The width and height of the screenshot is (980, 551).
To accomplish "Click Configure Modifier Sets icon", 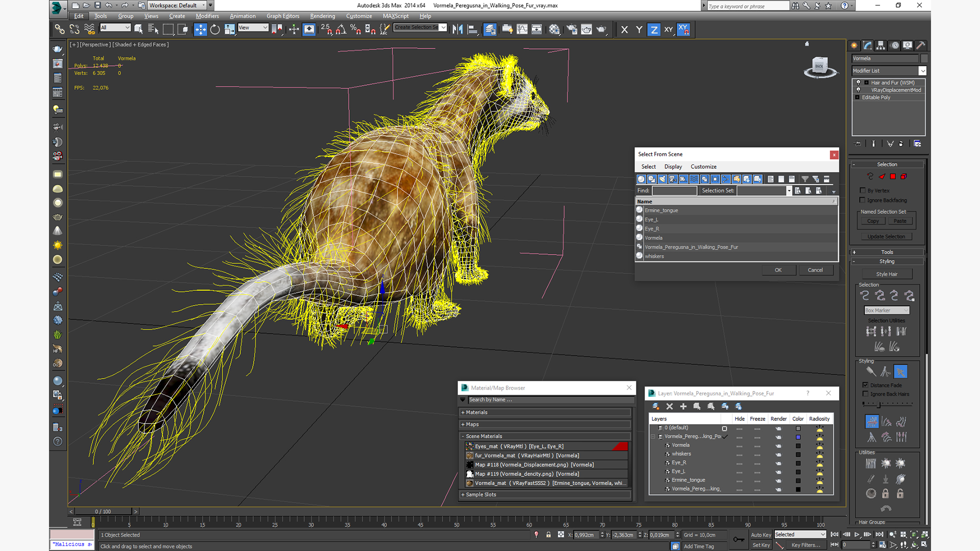I will point(917,144).
